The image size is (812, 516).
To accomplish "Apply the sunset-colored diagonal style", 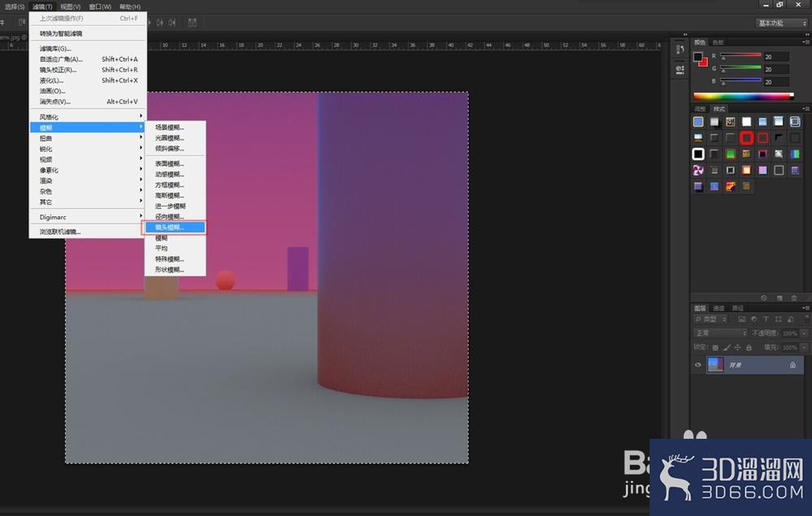I will (x=730, y=187).
